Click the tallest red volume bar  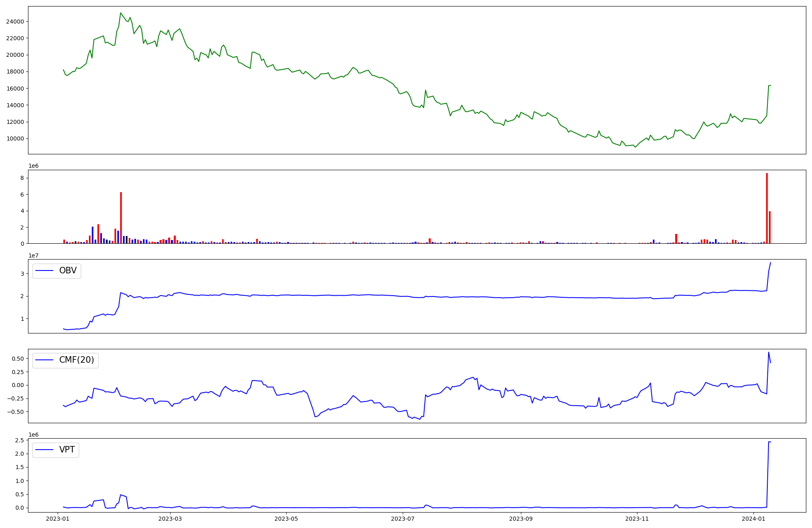pos(767,208)
